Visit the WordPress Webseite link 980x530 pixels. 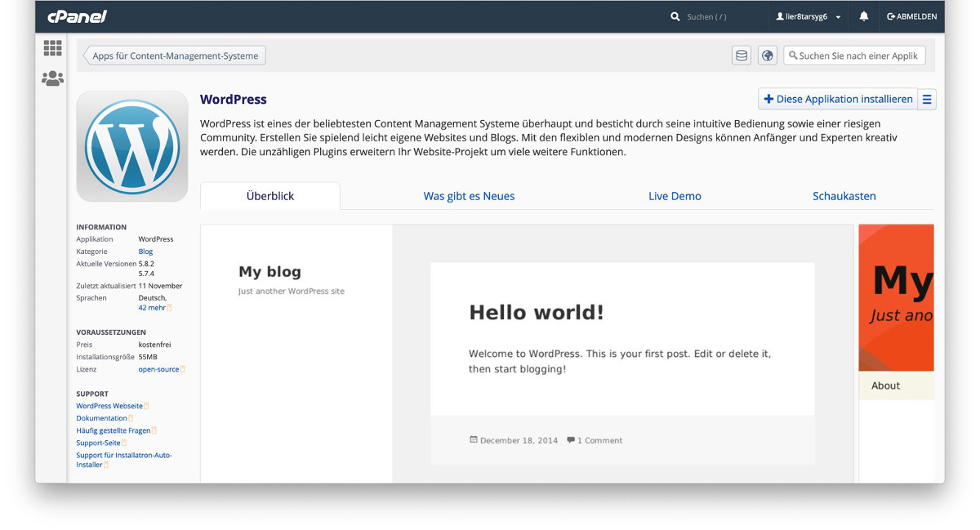[109, 406]
